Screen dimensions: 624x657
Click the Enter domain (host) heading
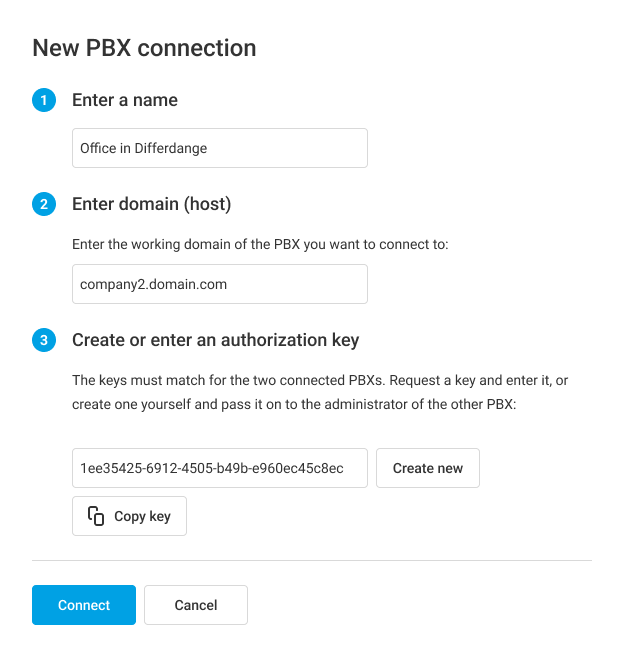151,204
